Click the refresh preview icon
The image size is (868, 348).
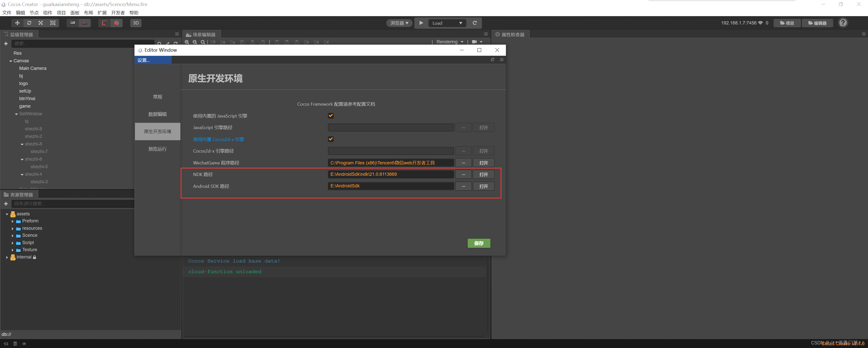coord(475,23)
